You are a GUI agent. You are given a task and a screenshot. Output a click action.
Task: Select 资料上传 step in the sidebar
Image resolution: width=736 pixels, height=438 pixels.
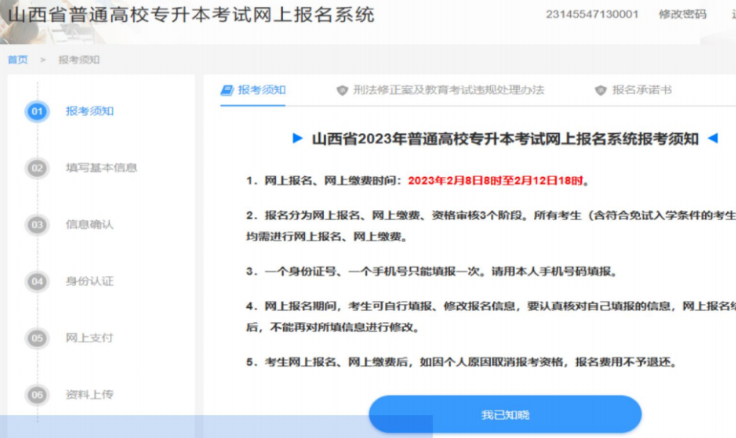[x=90, y=395]
